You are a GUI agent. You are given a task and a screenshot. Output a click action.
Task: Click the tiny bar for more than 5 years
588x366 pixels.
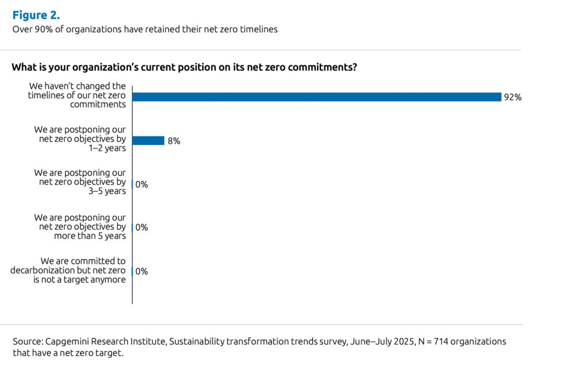[133, 228]
